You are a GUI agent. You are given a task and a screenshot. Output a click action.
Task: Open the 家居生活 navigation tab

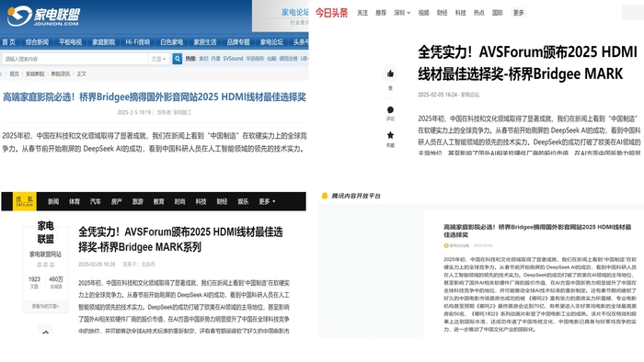[205, 42]
